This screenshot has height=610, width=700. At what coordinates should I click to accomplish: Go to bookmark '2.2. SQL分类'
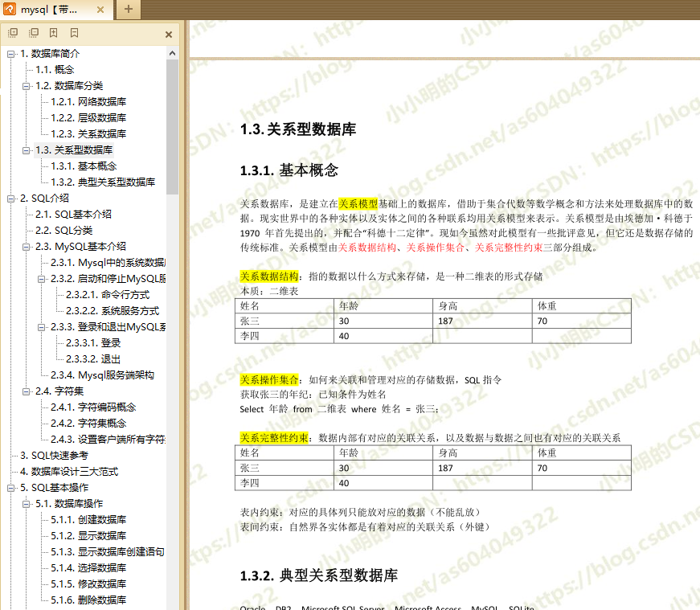(63, 231)
